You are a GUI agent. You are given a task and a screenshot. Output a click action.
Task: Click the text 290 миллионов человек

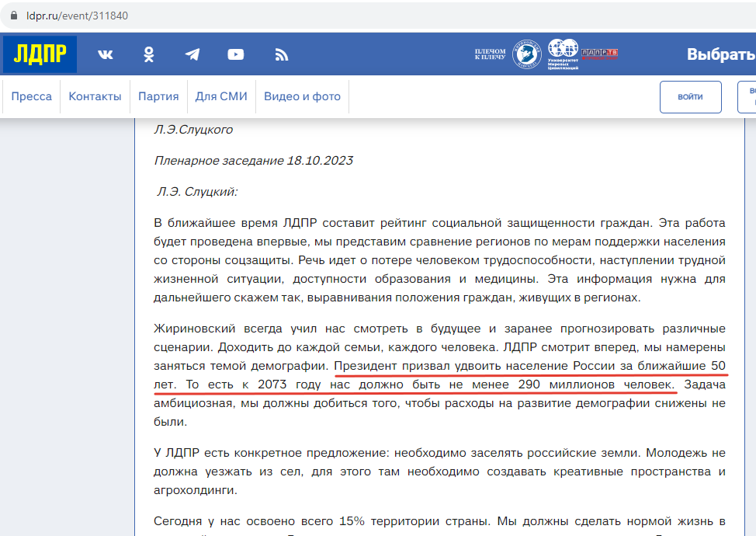(x=595, y=385)
